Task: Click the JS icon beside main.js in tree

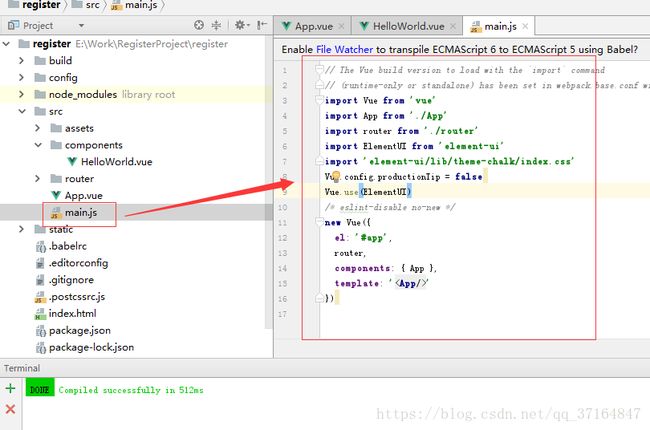Action: (x=56, y=213)
